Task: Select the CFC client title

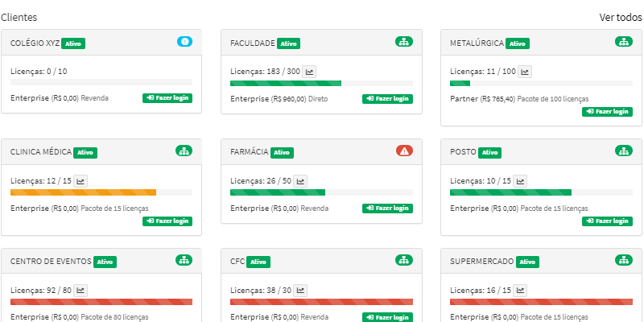Action: (237, 261)
